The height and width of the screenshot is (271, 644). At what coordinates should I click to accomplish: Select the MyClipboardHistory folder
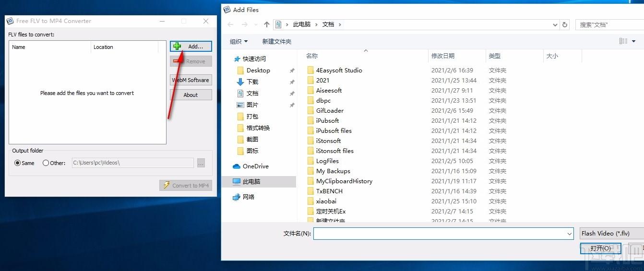[x=344, y=181]
